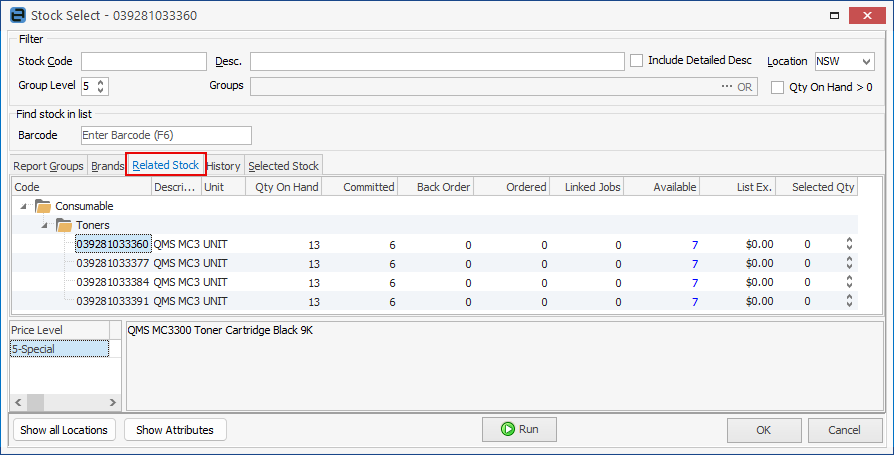Focus the Enter Barcode (F6) field
The width and height of the screenshot is (894, 455).
point(166,135)
